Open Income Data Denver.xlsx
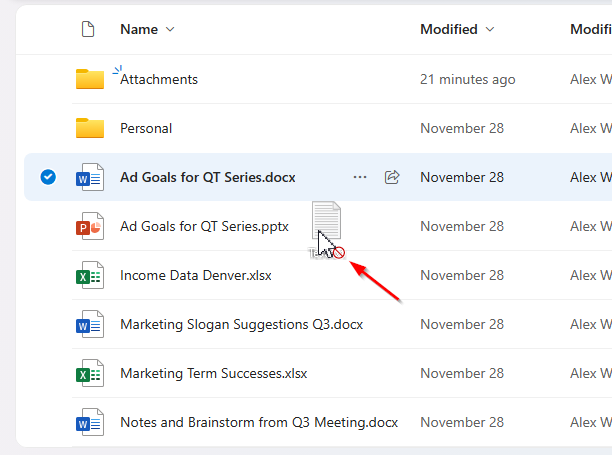Viewport: 612px width, 455px height. click(x=195, y=276)
